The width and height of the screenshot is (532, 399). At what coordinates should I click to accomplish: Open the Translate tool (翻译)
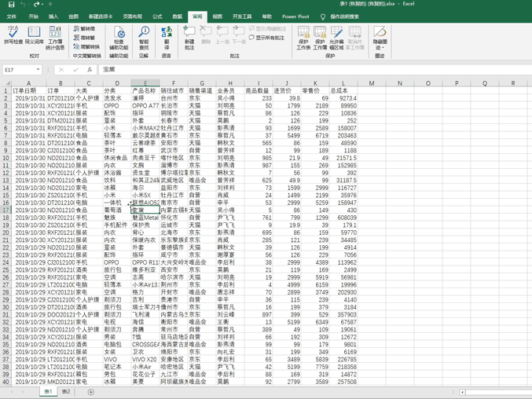167,38
